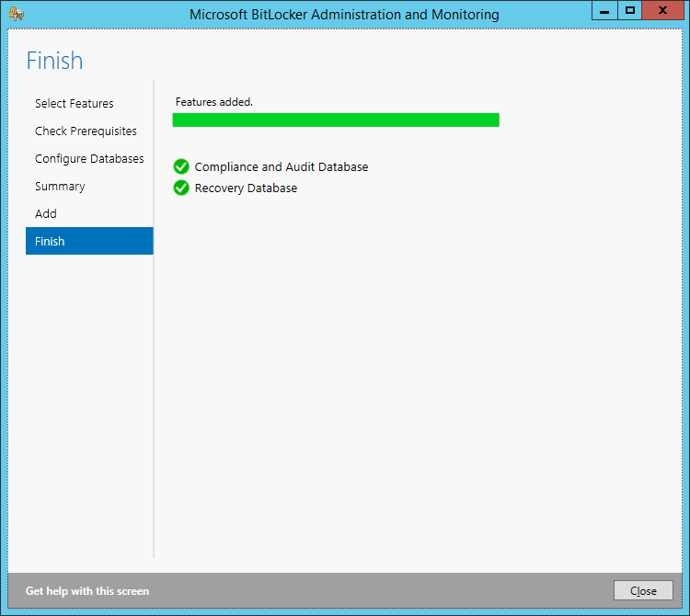Open Get help with this screen link
Screen dimensions: 690x616
coord(87,591)
